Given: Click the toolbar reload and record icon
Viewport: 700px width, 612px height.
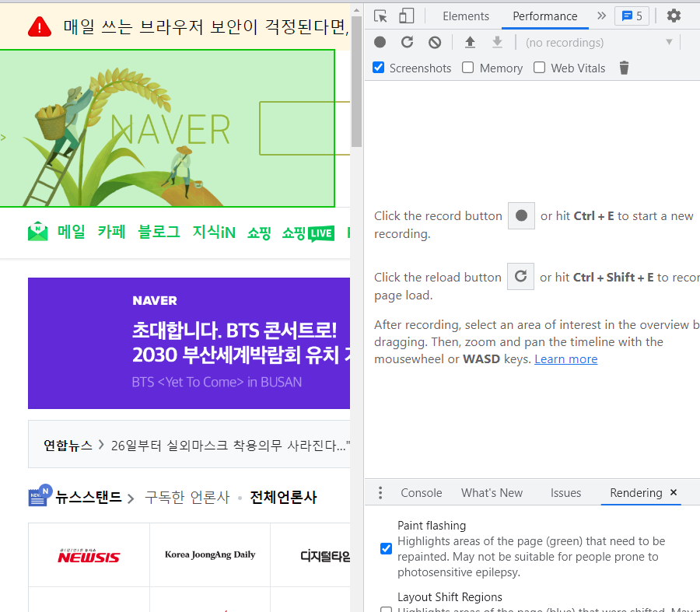Looking at the screenshot, I should [407, 43].
